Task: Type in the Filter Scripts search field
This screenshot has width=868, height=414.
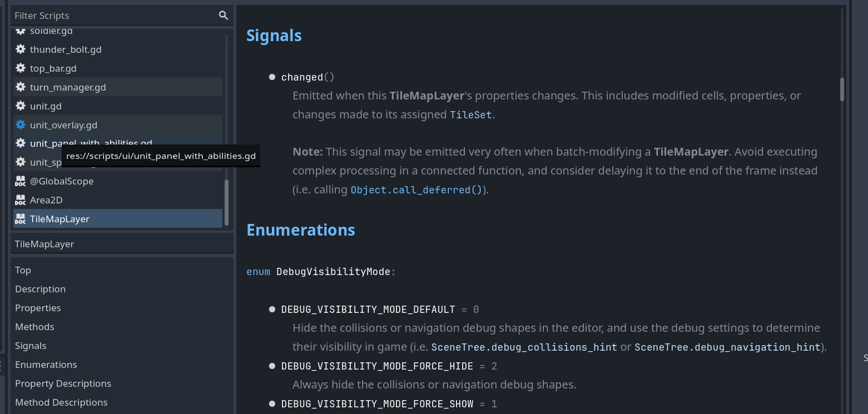Action: 111,16
